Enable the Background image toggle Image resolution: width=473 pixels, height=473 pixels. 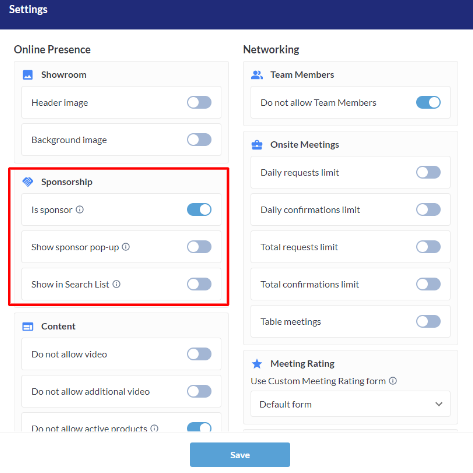pos(199,140)
